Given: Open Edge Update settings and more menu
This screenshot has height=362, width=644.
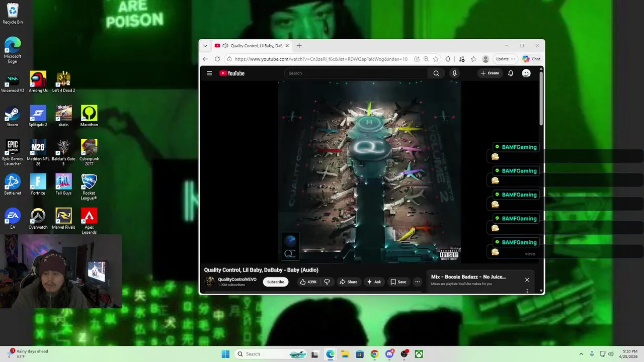Looking at the screenshot, I should pos(506,59).
